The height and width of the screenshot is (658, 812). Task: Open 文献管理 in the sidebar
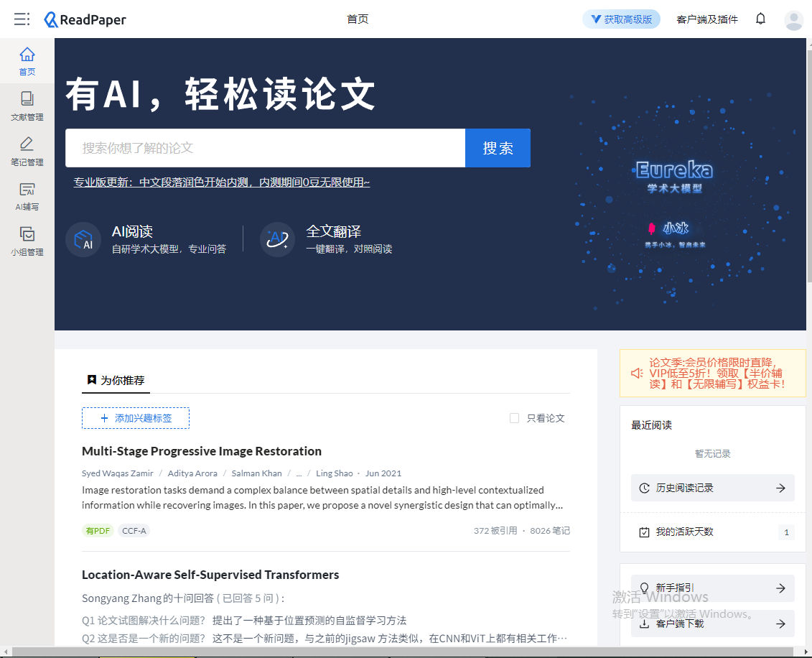(x=27, y=106)
